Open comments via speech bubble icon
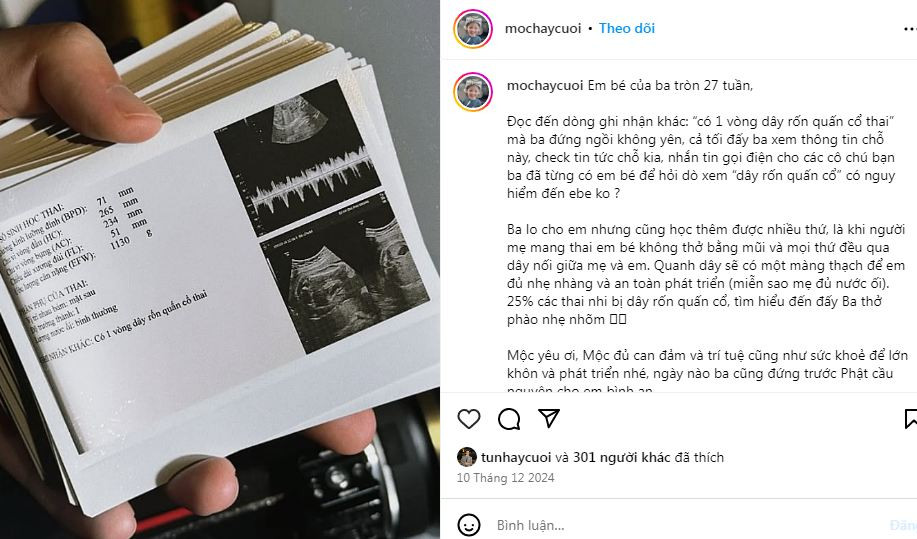917x539 pixels. (x=509, y=419)
